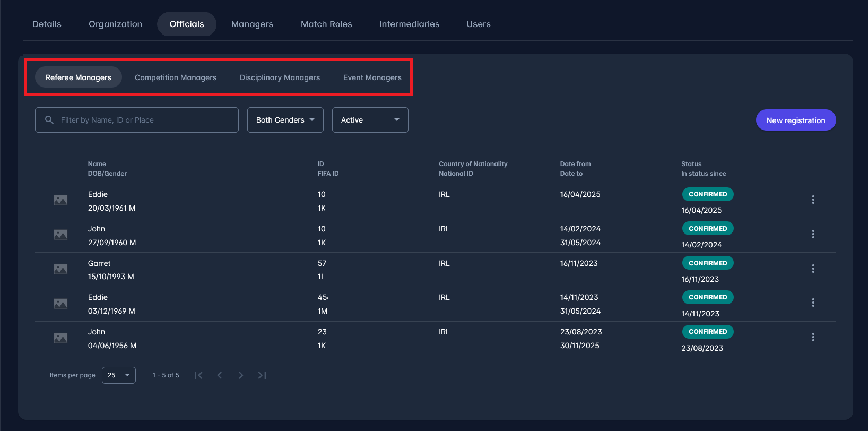This screenshot has width=868, height=431.
Task: Switch to the Competition Managers tab
Action: [x=176, y=77]
